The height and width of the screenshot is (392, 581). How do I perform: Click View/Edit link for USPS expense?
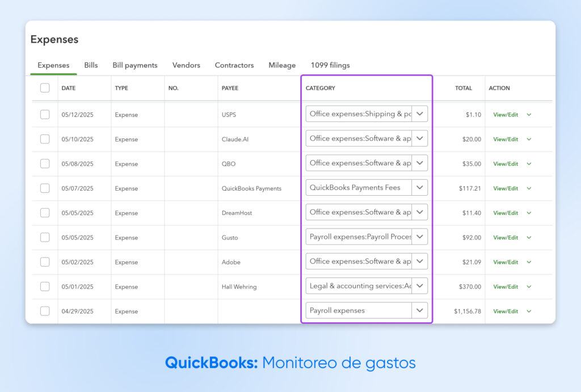tap(506, 114)
